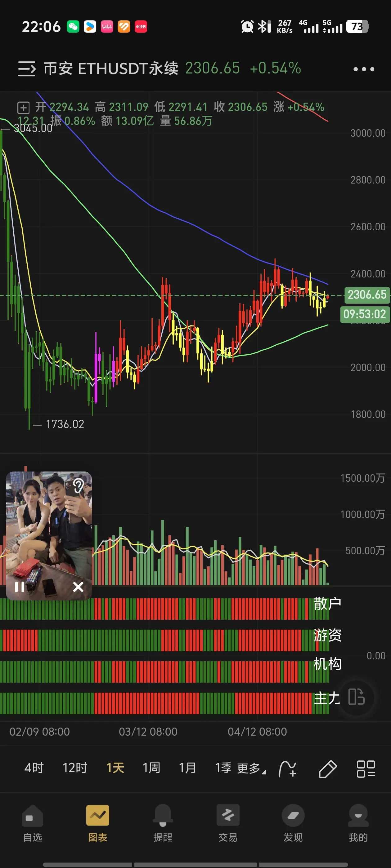Open the symbol list menu icon

point(27,69)
